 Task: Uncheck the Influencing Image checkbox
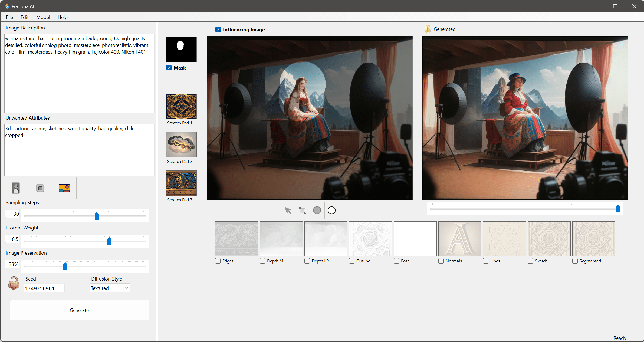coord(218,29)
